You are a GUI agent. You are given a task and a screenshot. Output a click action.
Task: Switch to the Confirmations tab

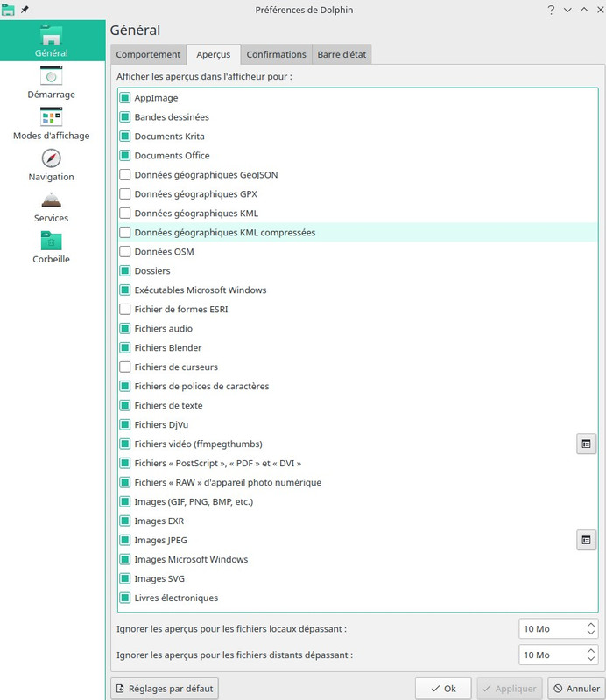coord(276,54)
